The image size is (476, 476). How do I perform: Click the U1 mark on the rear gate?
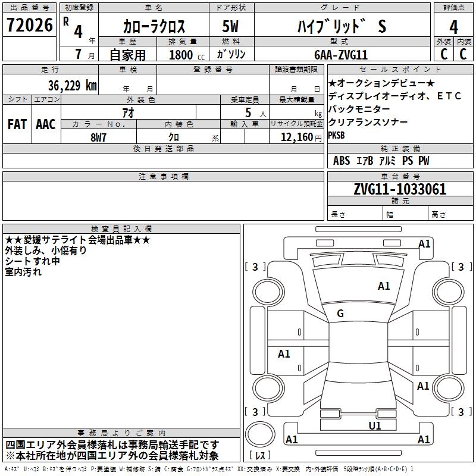(375, 425)
